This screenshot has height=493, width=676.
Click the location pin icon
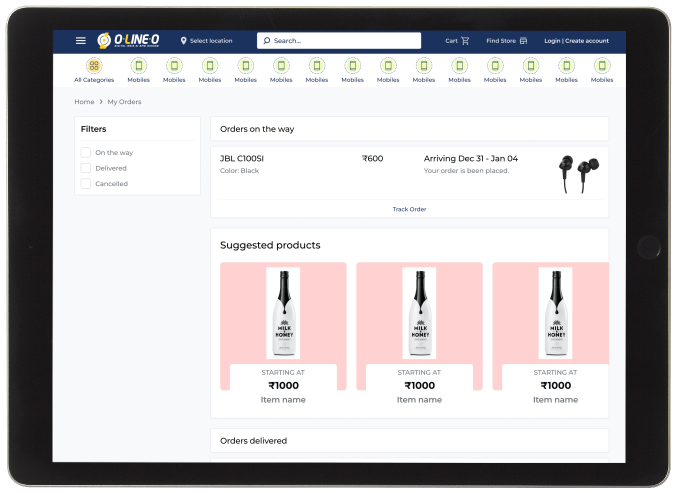pyautogui.click(x=184, y=41)
